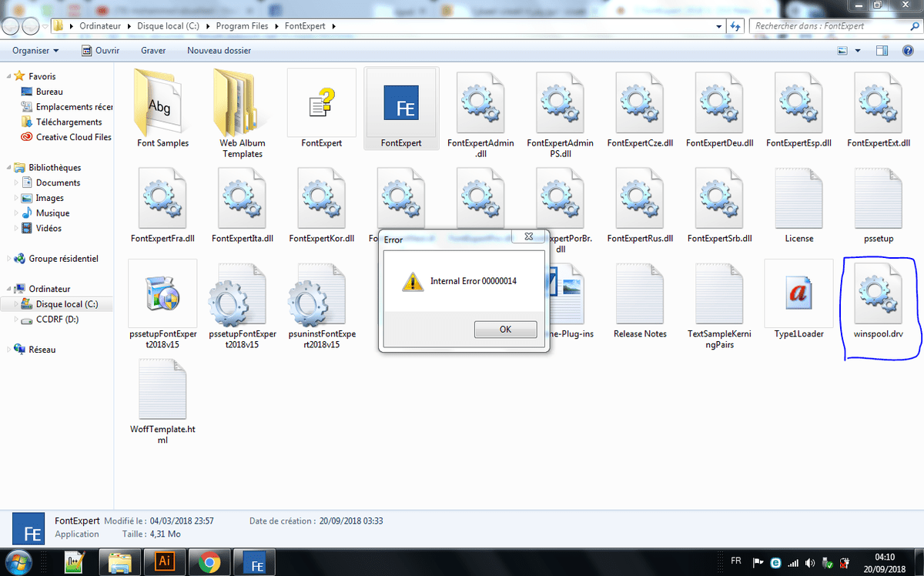
Task: Select the Type1Loader file
Action: pyautogui.click(x=798, y=299)
